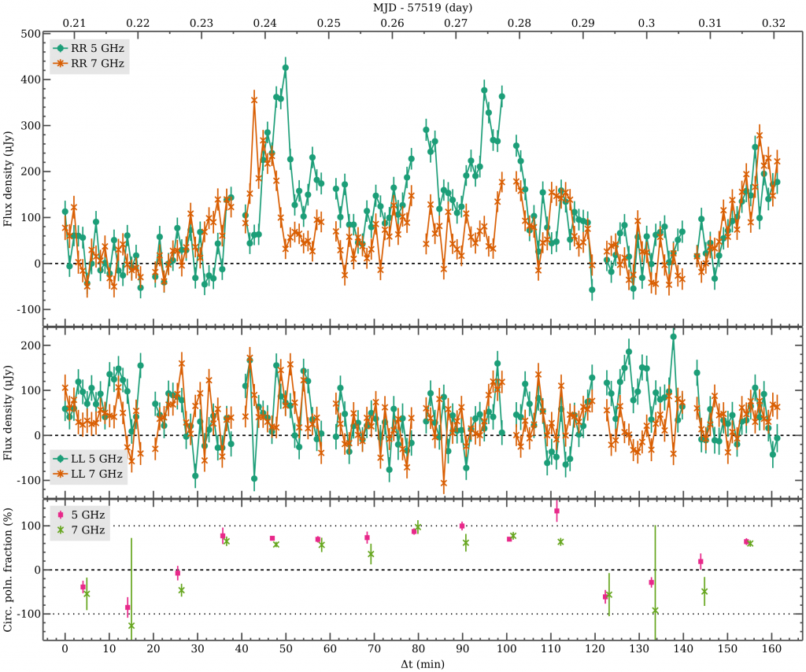The image size is (806, 672).
Task: Click the 0.3 tick label on top axis
Action: [x=647, y=23]
